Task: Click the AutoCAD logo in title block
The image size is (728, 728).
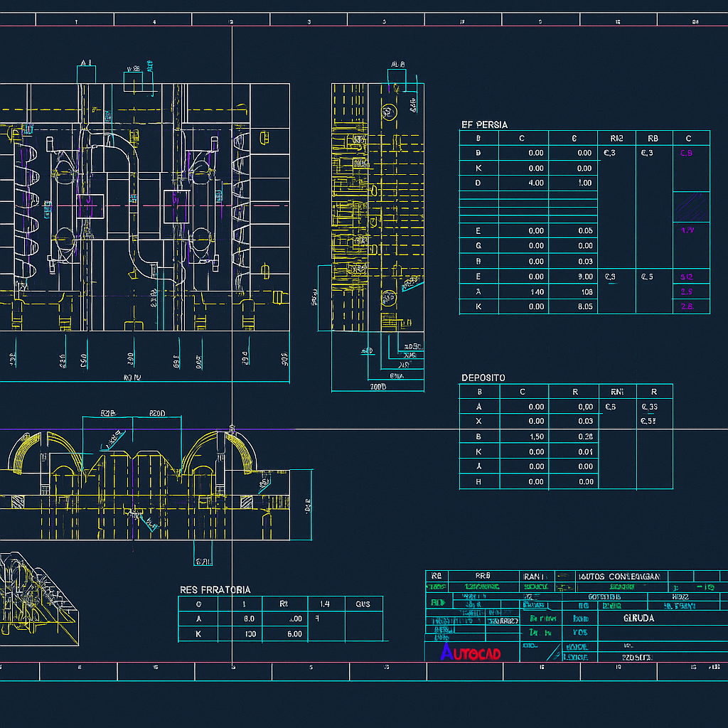Action: [x=471, y=652]
